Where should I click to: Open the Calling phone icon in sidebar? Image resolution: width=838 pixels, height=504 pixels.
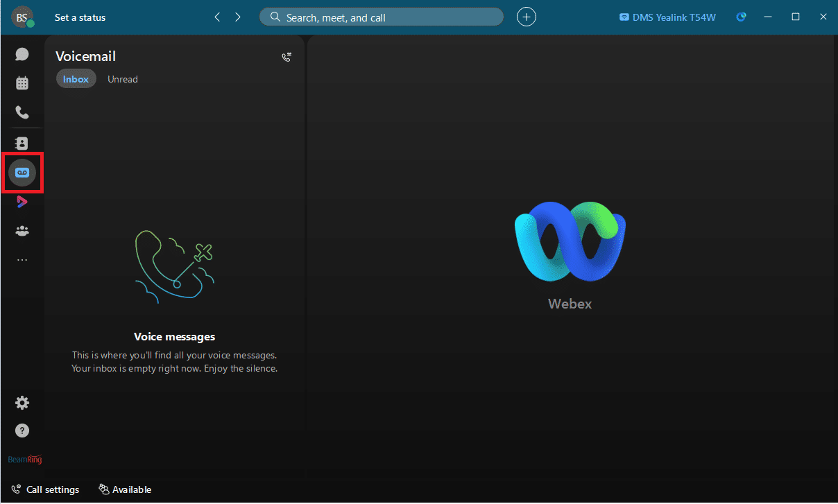point(22,112)
